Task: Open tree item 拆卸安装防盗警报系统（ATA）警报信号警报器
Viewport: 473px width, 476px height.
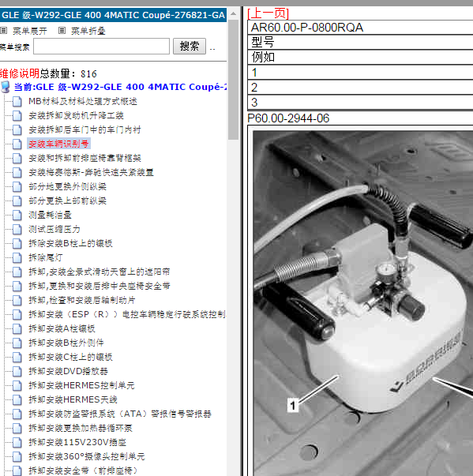Action: click(x=120, y=414)
